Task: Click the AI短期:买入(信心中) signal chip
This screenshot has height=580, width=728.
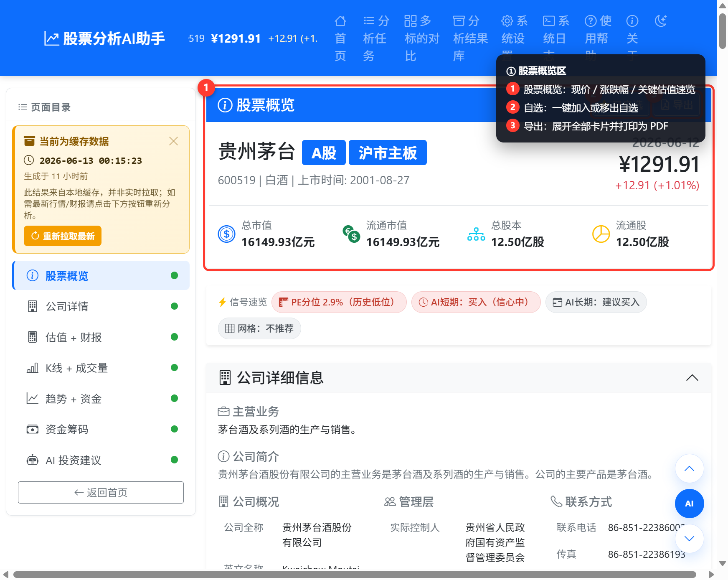Action: coord(476,302)
